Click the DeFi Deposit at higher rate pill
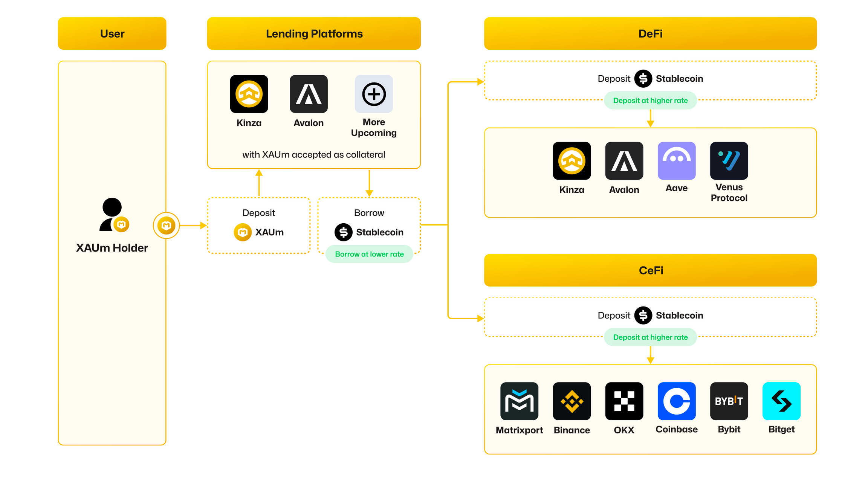This screenshot has width=868, height=488. [650, 101]
